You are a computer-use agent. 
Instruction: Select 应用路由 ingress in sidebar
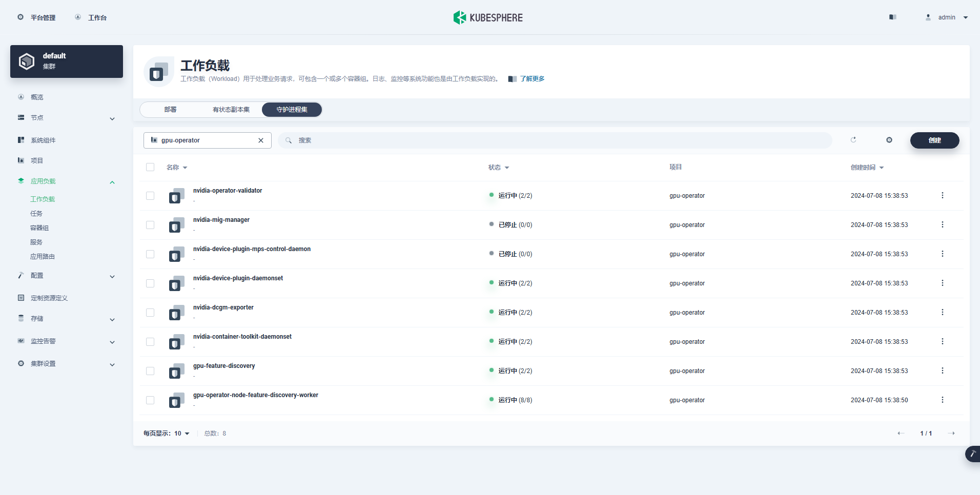pyautogui.click(x=43, y=257)
